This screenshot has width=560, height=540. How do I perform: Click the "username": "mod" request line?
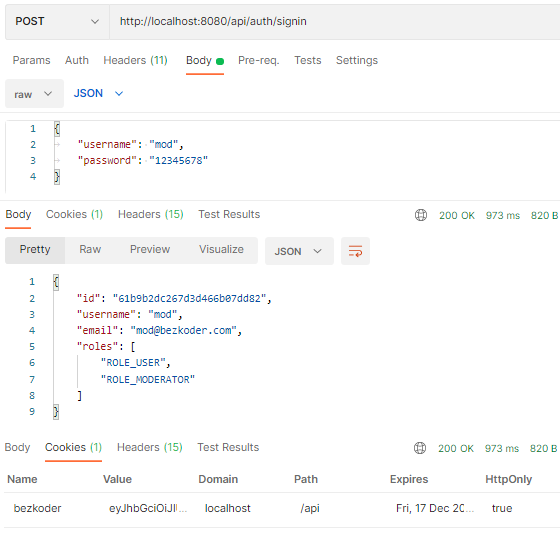pos(131,145)
